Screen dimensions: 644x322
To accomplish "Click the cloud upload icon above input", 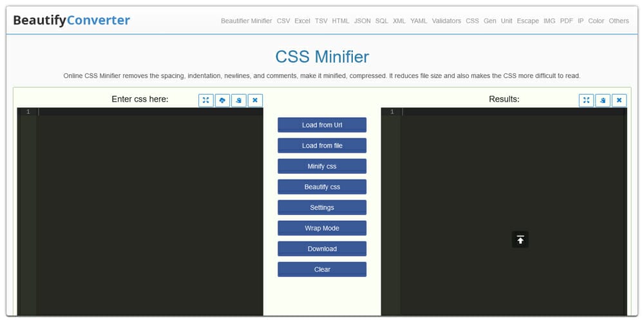I will pos(222,100).
